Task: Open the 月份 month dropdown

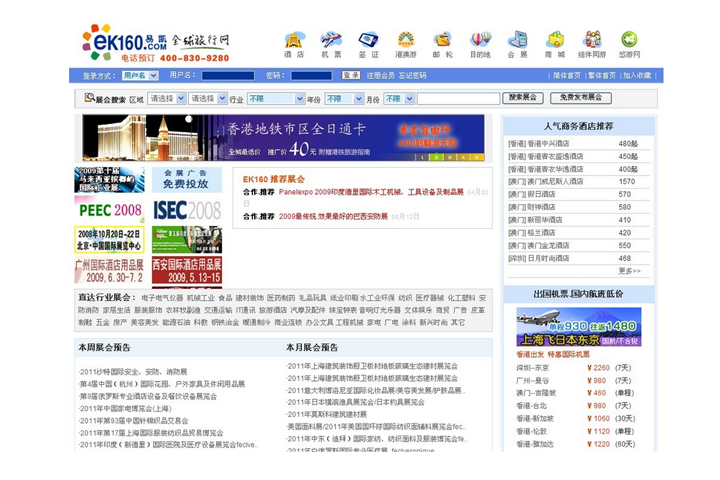Action: click(x=399, y=99)
